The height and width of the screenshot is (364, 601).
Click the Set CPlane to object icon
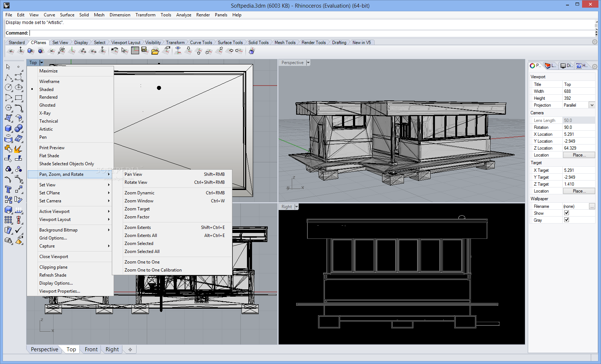pos(31,51)
